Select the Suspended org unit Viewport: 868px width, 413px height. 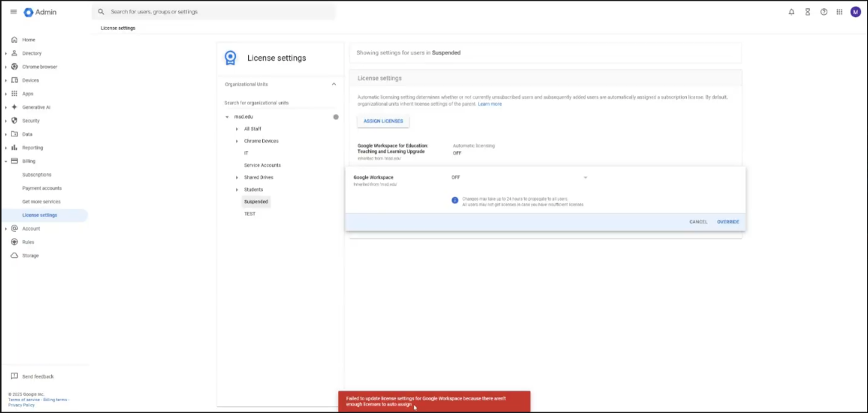[256, 202]
